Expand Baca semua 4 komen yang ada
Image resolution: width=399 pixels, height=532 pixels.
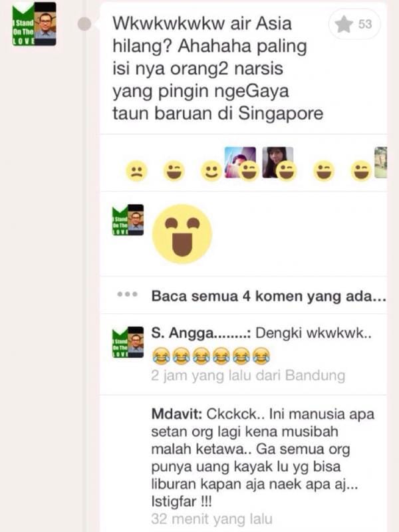(x=269, y=296)
